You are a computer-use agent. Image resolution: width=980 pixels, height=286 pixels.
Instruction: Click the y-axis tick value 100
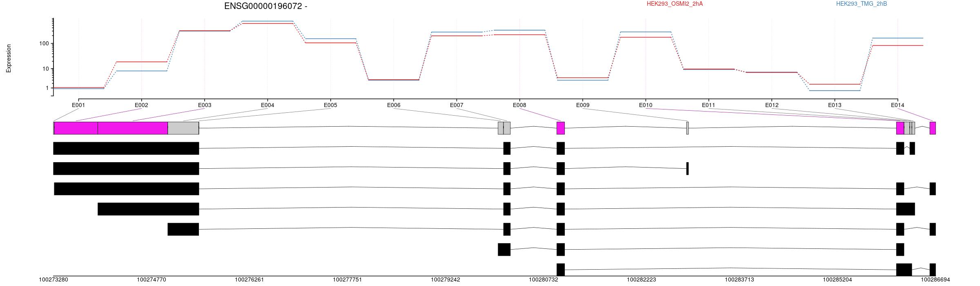point(44,43)
